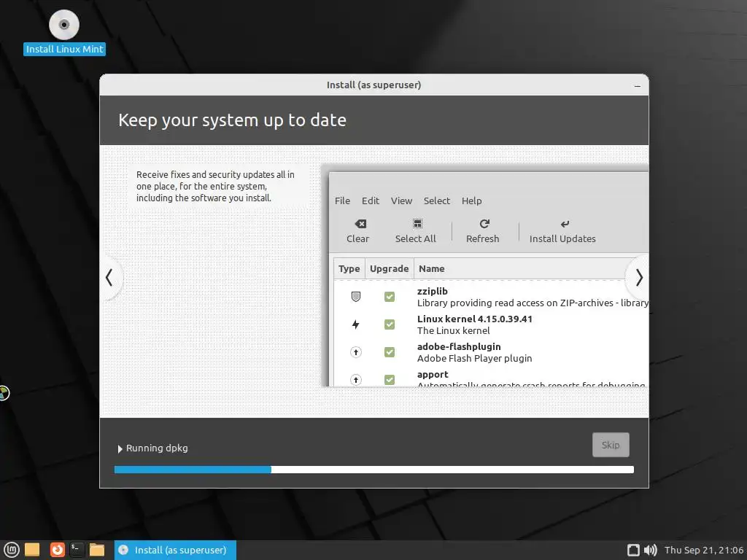The height and width of the screenshot is (560, 747).
Task: Launch Firefox from the taskbar
Action: click(x=57, y=550)
